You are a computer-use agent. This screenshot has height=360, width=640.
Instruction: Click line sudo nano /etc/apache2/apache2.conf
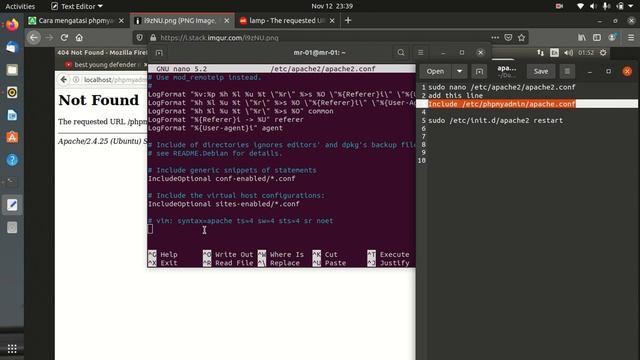502,87
